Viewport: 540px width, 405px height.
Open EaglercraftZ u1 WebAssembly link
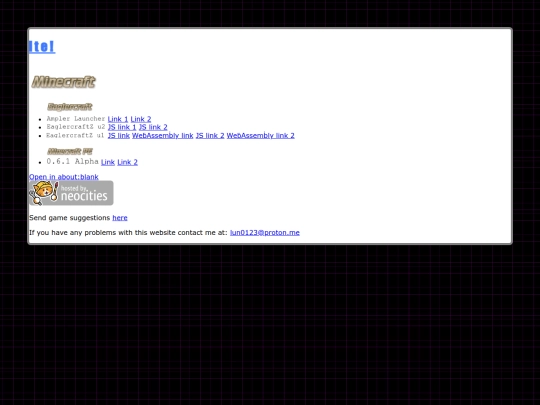pyautogui.click(x=163, y=135)
